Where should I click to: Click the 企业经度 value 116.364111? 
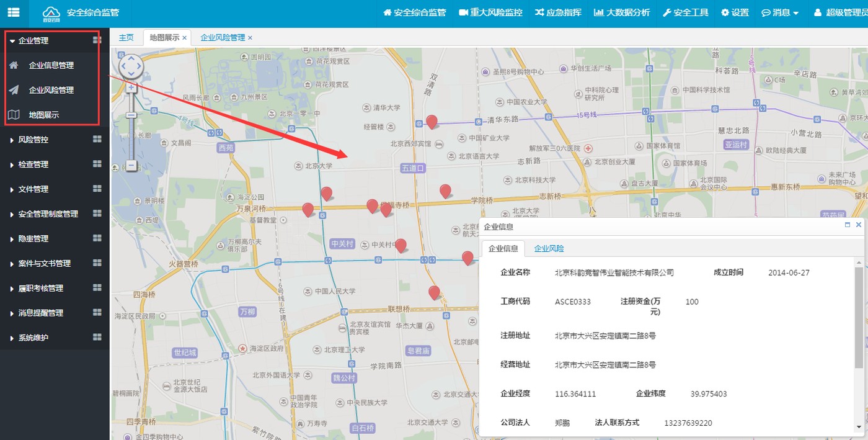(x=575, y=394)
